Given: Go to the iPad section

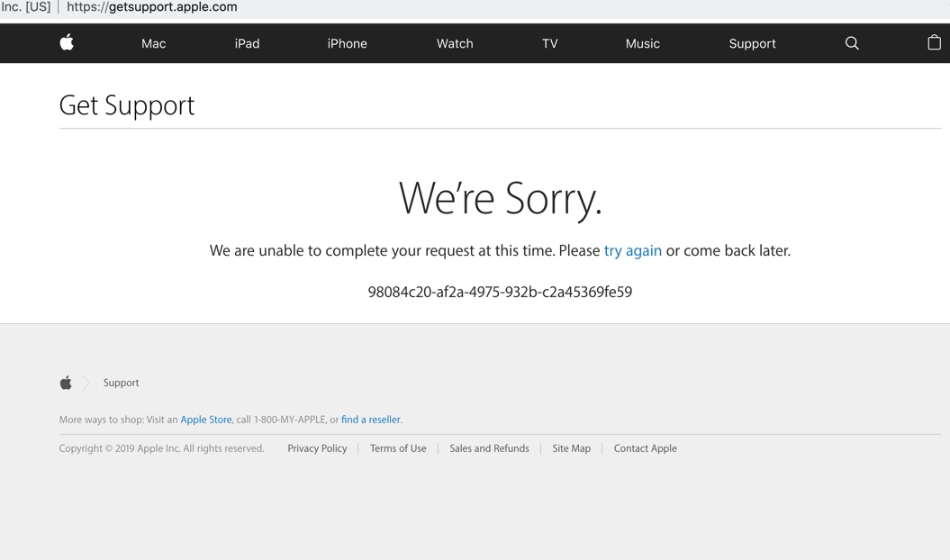Looking at the screenshot, I should coord(248,43).
